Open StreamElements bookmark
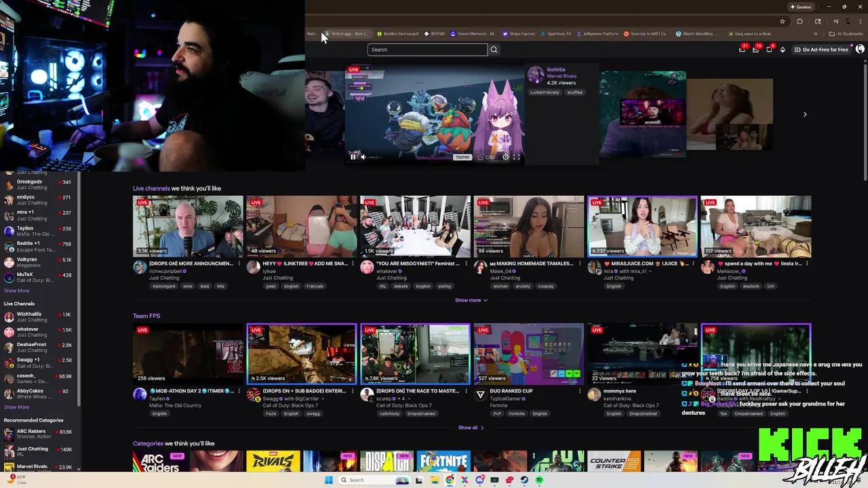The height and width of the screenshot is (488, 868). point(473,34)
